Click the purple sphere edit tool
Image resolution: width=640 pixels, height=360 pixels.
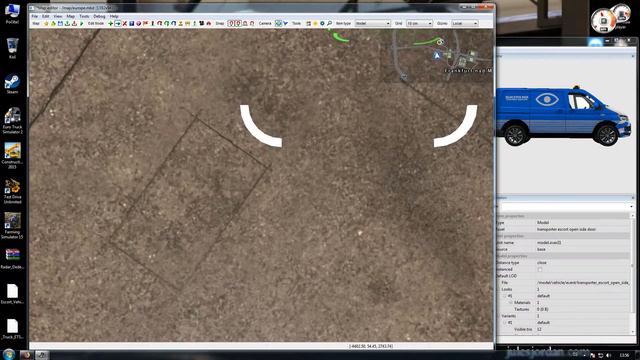[138, 24]
